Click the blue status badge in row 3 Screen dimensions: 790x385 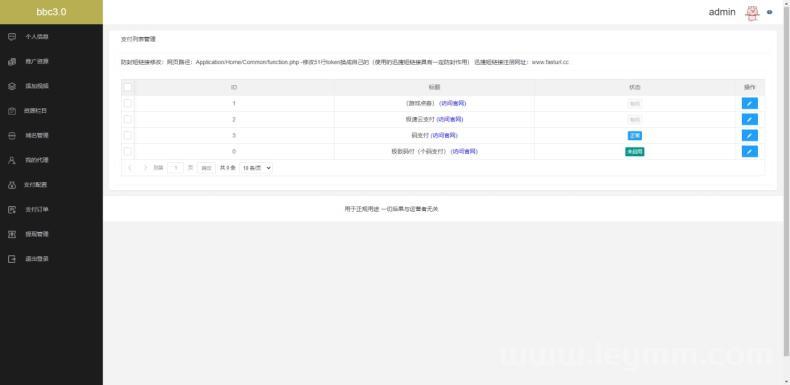(634, 136)
